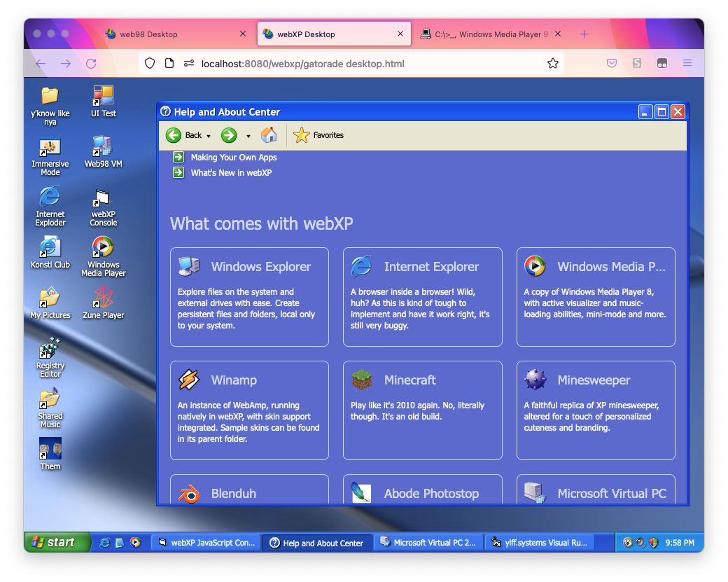728x582 pixels.
Task: Select the Microsoft Virtual PC taskbar button
Action: click(427, 542)
